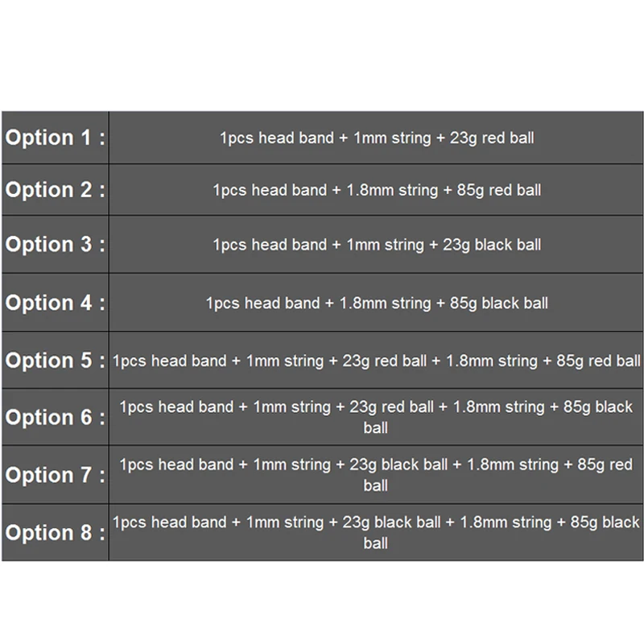
Task: Select Option 2's 1.8mm string 85g red ball description
Action: click(377, 191)
